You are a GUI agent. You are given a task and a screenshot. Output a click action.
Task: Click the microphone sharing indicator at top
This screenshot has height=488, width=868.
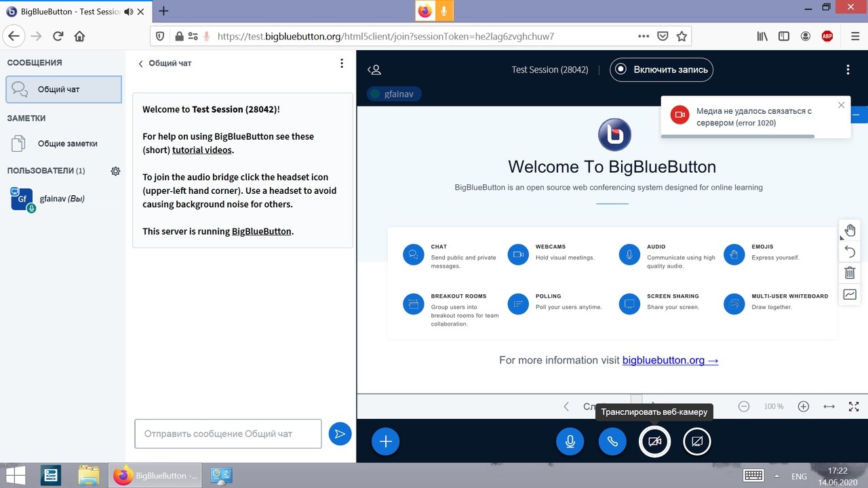tap(445, 11)
